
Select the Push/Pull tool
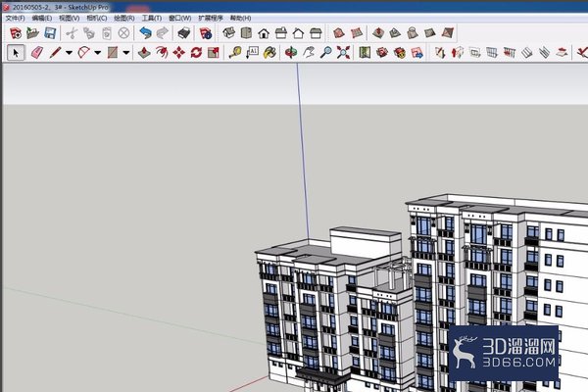point(144,53)
